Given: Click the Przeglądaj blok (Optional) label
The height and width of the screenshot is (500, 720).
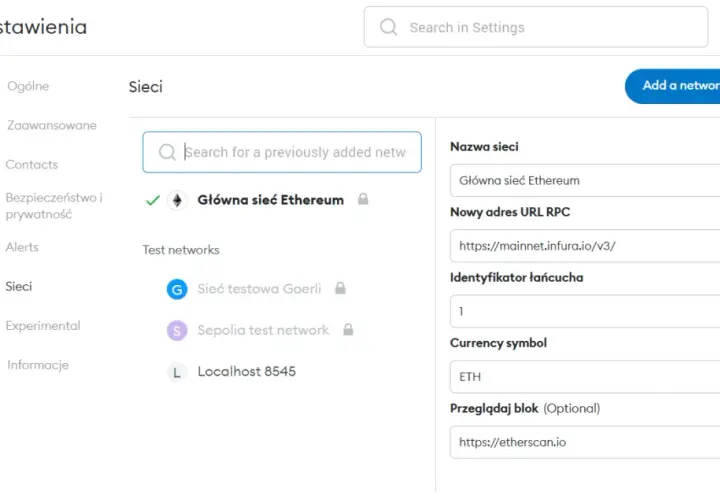Looking at the screenshot, I should coord(525,408).
